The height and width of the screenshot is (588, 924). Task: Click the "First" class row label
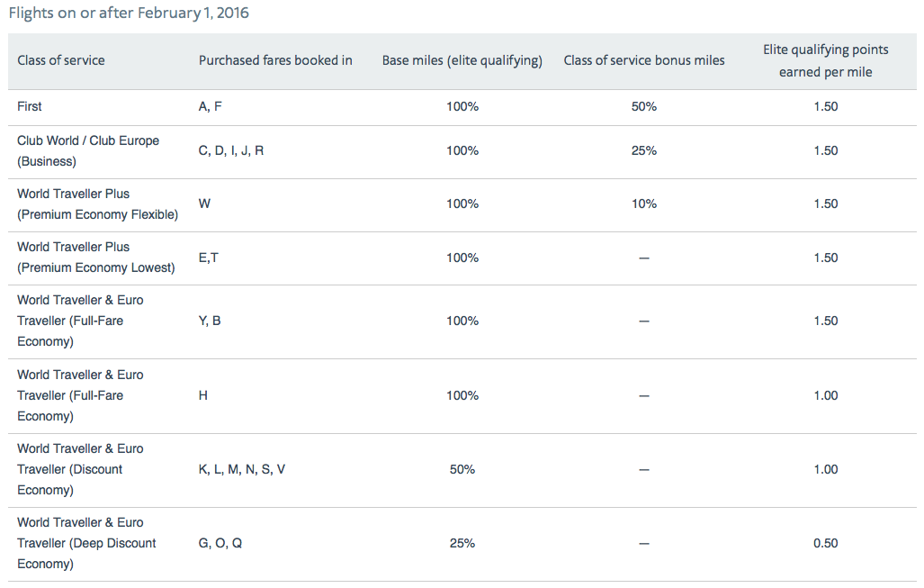(30, 106)
